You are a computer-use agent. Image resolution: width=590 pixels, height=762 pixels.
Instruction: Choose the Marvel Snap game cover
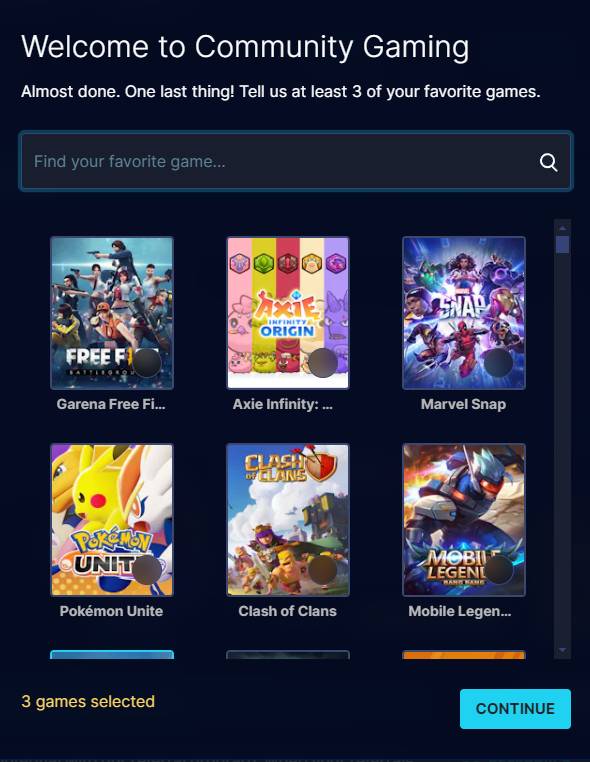[464, 313]
